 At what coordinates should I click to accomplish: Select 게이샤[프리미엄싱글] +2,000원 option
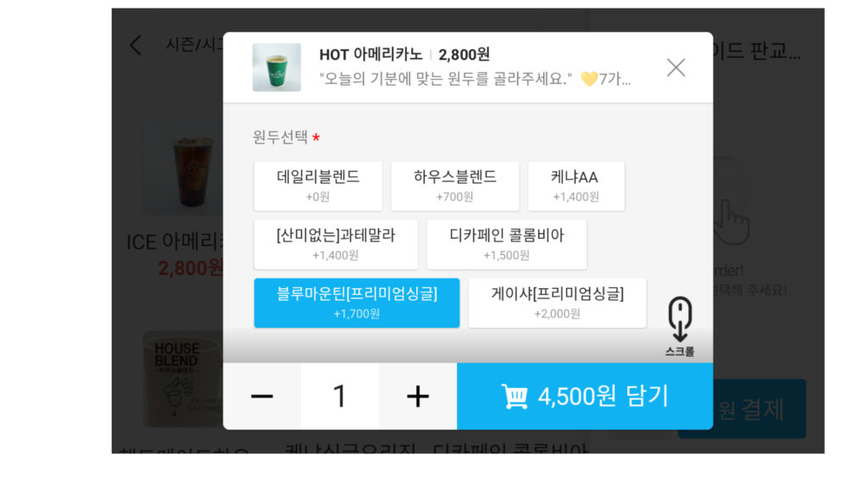click(x=558, y=302)
